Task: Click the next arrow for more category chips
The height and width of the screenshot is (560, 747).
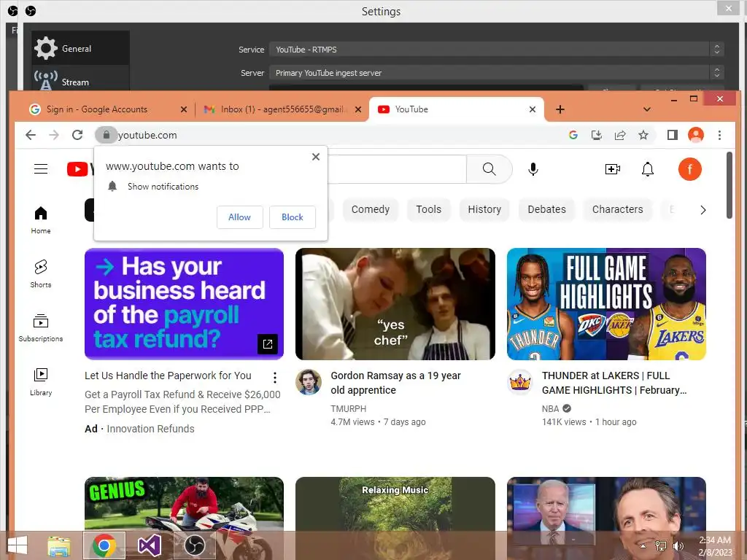Action: pyautogui.click(x=703, y=210)
